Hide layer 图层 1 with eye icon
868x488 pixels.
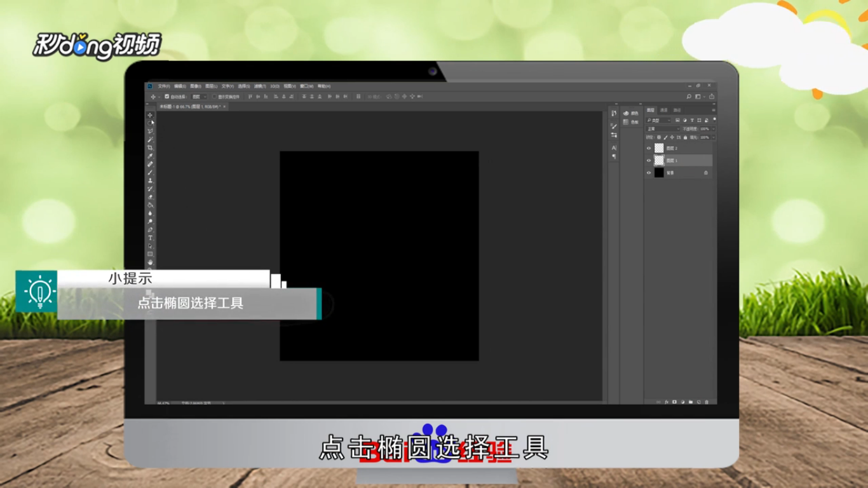click(649, 160)
